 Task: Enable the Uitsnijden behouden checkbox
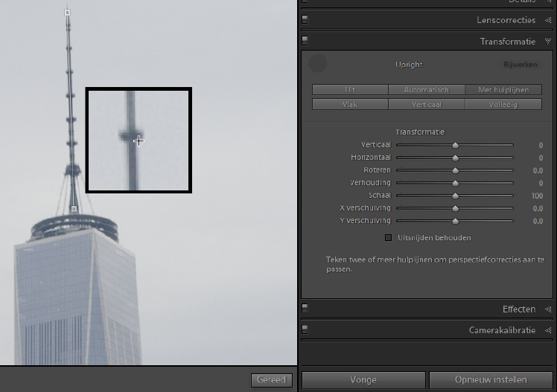tap(388, 238)
